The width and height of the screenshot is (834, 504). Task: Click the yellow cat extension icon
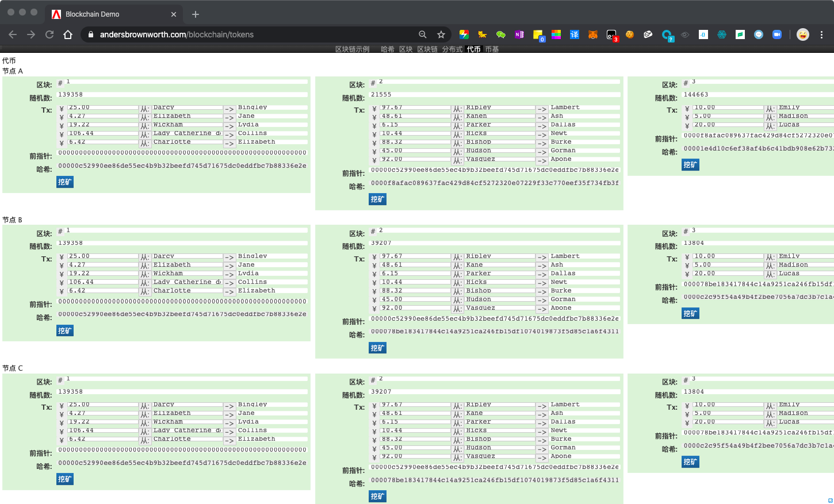point(483,34)
